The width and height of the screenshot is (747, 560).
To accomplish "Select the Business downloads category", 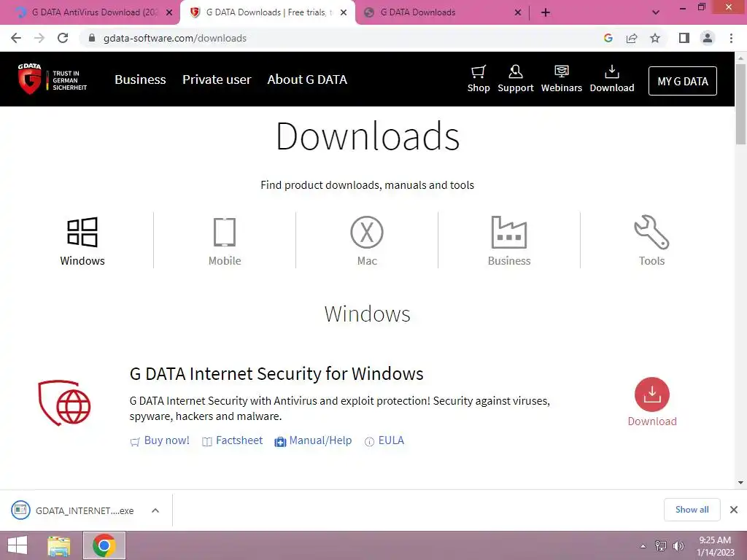I will point(508,241).
